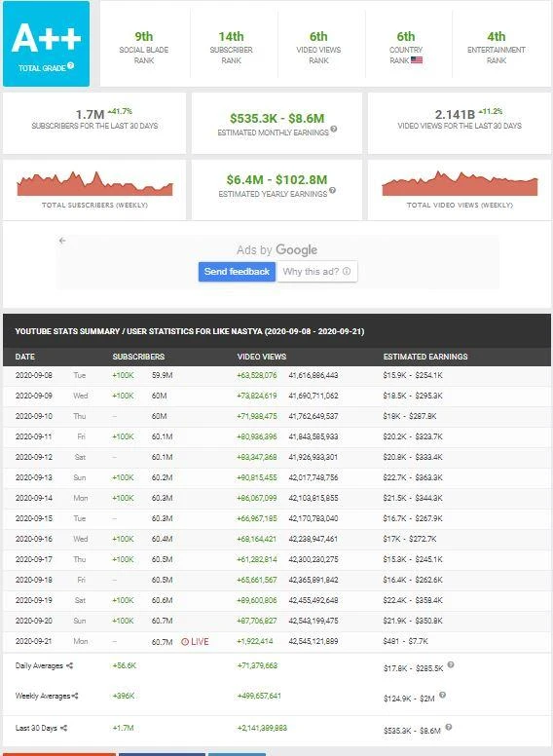Click the $6.4M - $102.8M yearly earnings
The image size is (553, 756).
276,180
